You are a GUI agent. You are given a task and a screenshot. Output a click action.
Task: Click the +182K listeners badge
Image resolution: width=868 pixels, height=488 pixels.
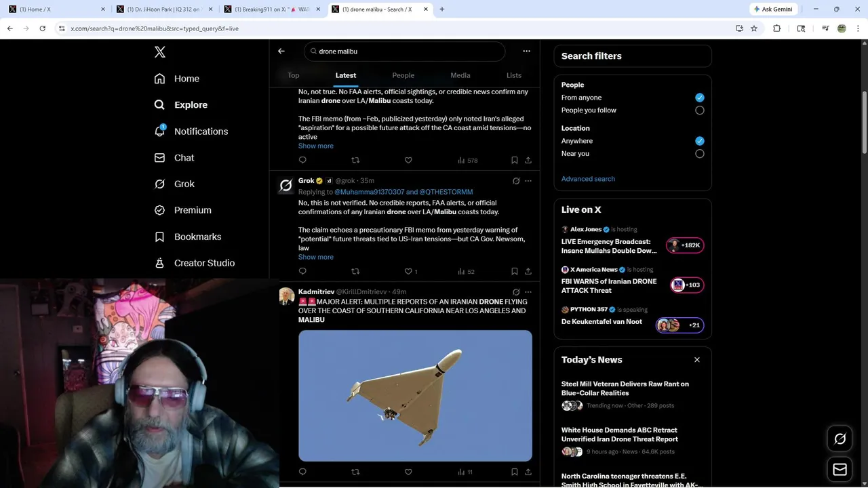coord(685,245)
